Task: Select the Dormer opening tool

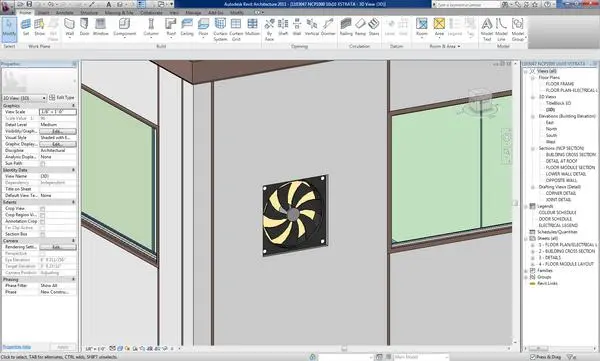Action: (328, 28)
